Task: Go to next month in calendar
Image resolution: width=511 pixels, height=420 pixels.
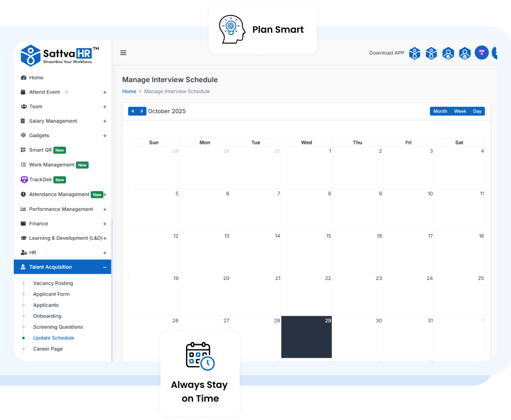Action: pos(142,111)
